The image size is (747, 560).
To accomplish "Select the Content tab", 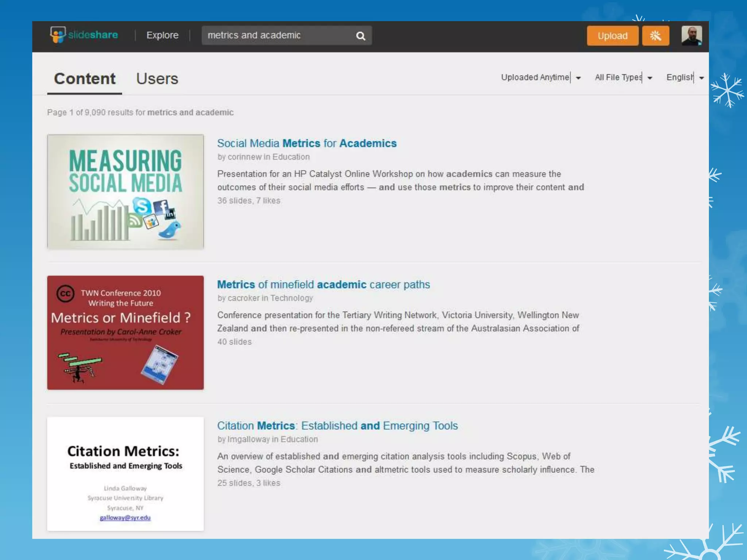I will [x=85, y=79].
